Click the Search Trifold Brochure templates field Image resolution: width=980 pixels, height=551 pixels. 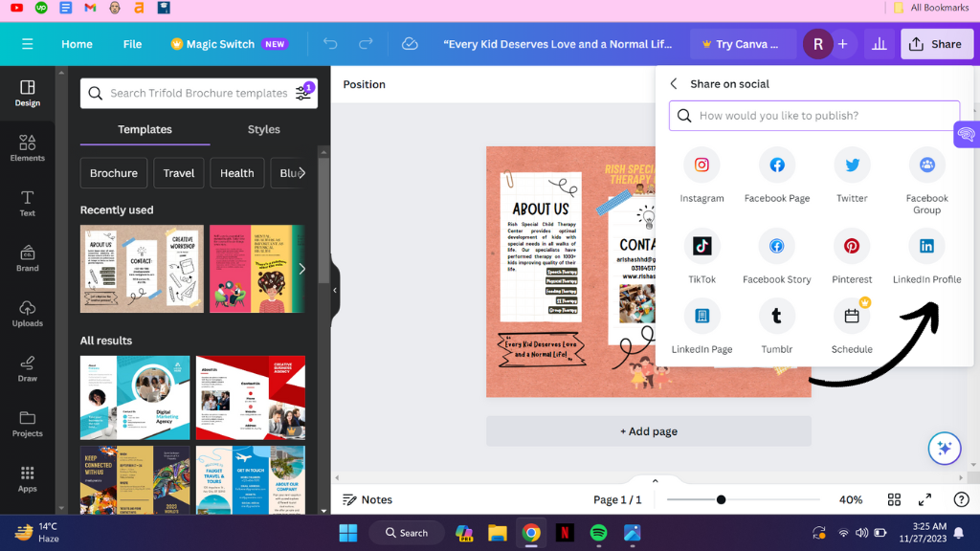pyautogui.click(x=199, y=93)
